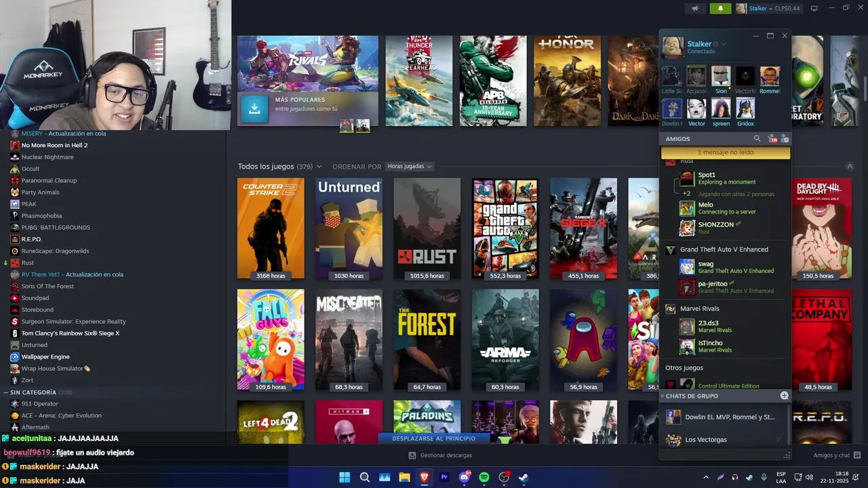This screenshot has height=488, width=868.
Task: Open the Steam news megaphone icon
Action: (x=695, y=8)
